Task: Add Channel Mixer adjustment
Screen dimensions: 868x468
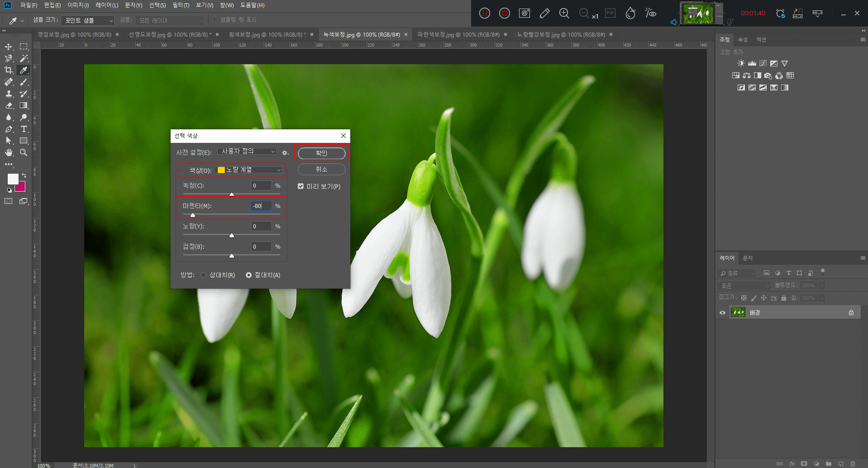Action: coord(779,76)
